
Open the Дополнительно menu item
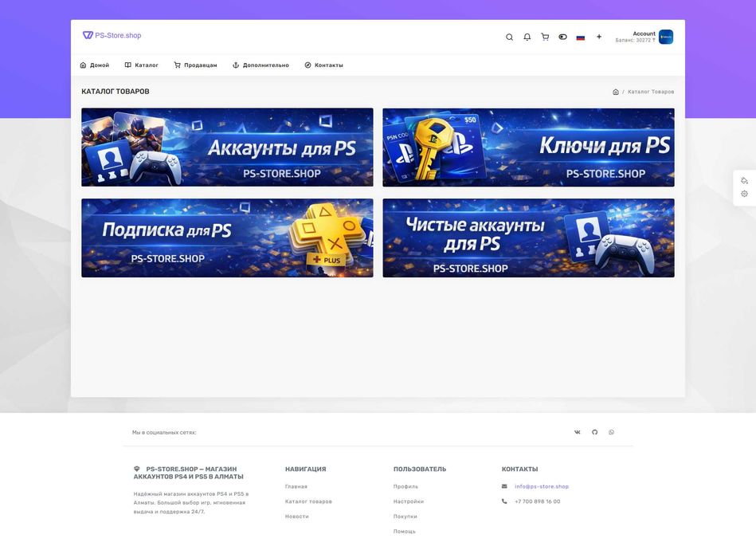tap(260, 65)
